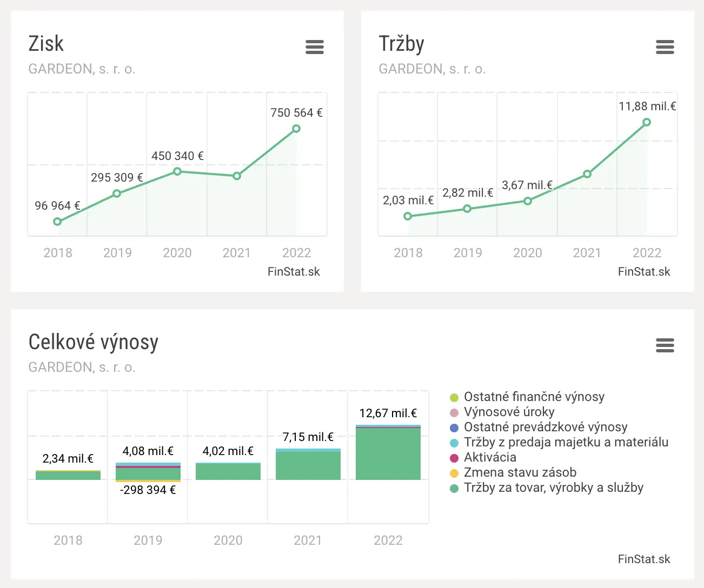The image size is (704, 588).
Task: Click the 2022 profit point 750 564 €
Action: click(x=296, y=129)
